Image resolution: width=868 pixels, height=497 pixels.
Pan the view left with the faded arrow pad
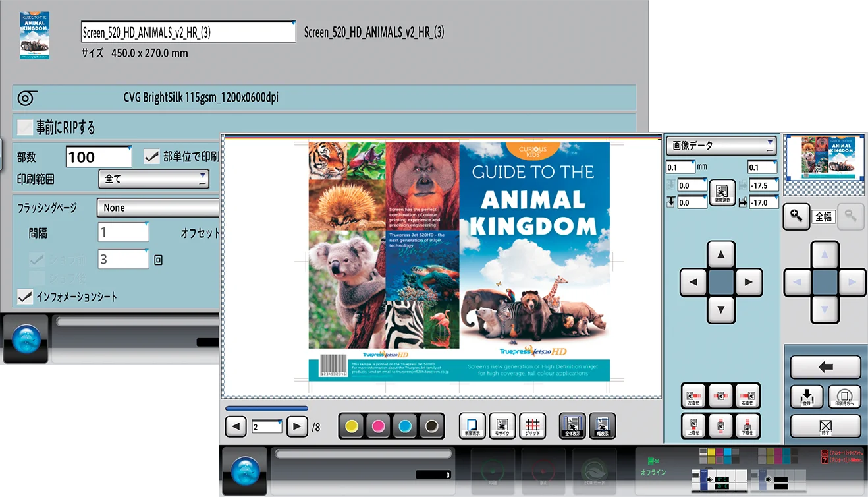[798, 282]
